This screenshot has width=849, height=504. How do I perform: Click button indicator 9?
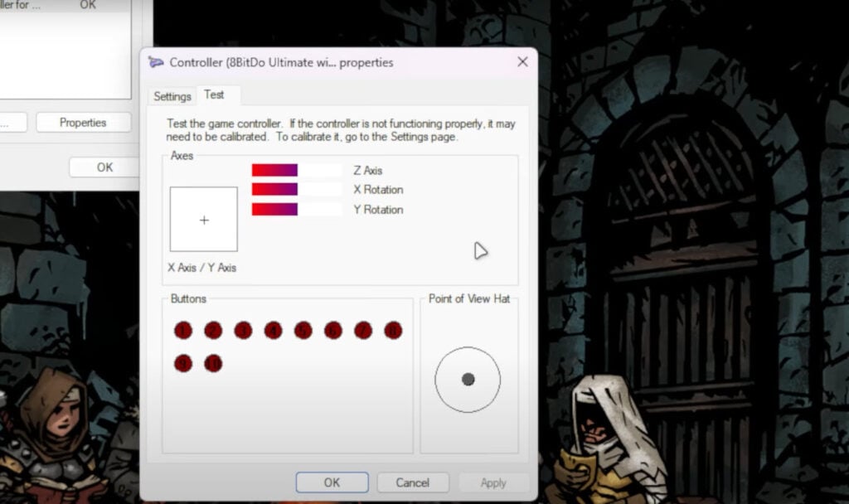click(x=183, y=363)
